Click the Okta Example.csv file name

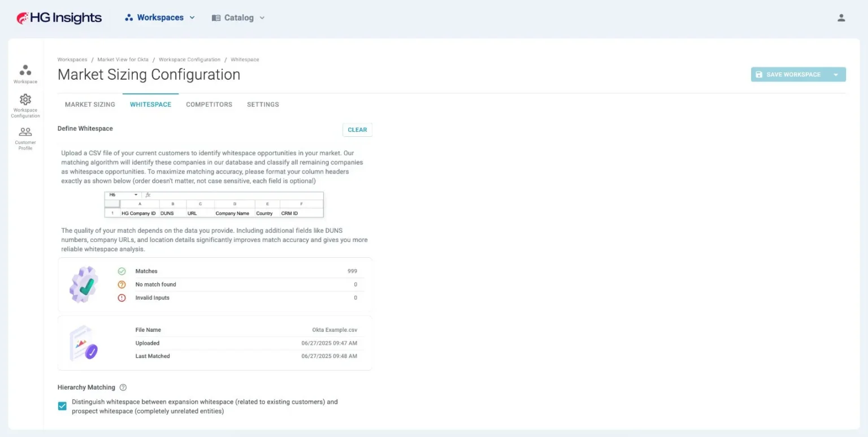tap(335, 330)
